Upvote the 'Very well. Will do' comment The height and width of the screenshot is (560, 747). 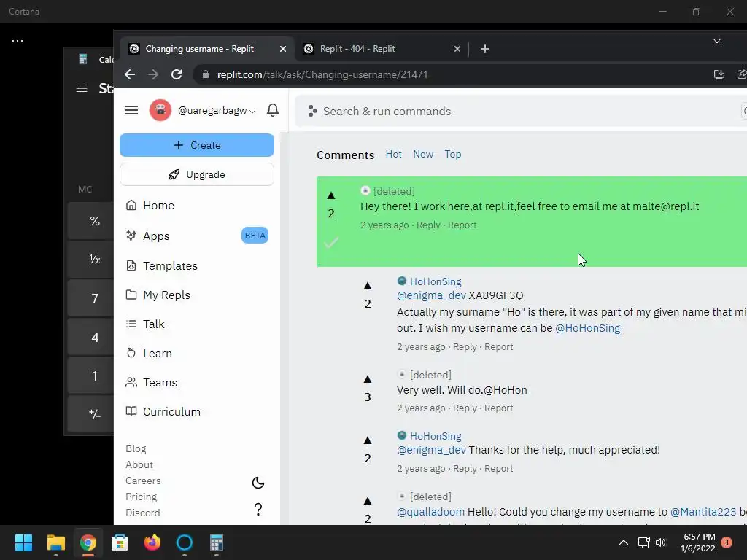[368, 379]
